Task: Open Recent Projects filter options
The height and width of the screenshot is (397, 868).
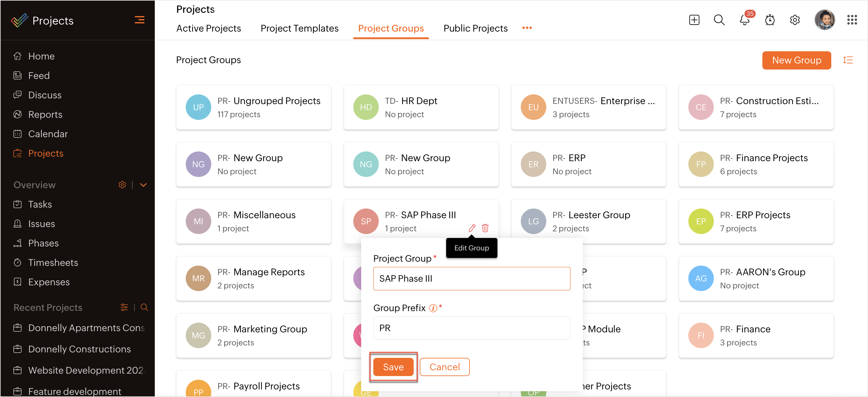Action: click(124, 307)
